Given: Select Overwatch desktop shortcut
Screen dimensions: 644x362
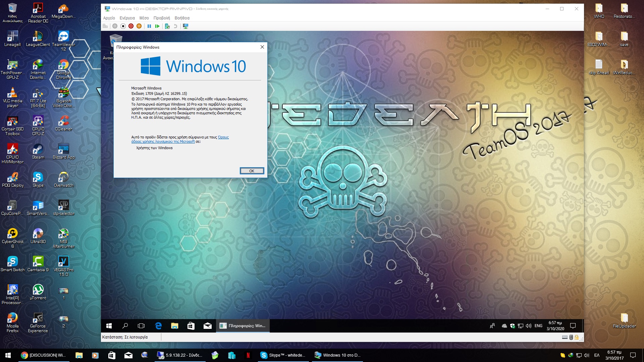Looking at the screenshot, I should click(63, 180).
